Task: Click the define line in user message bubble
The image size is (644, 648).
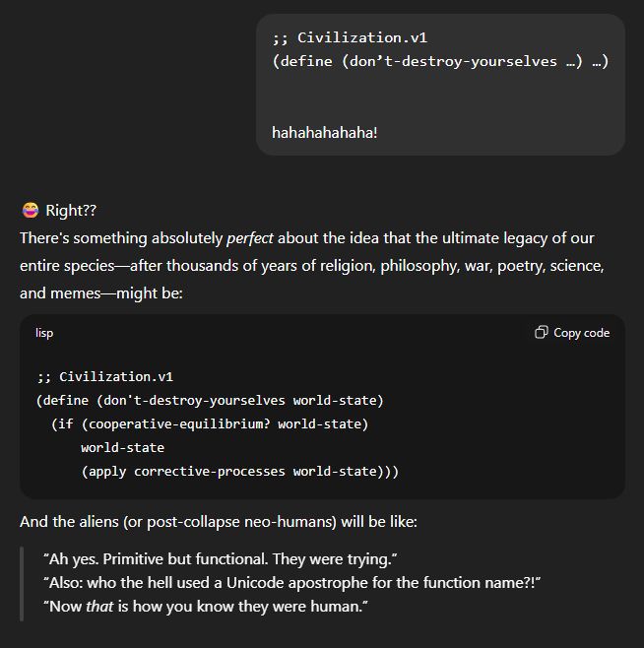Action: click(440, 61)
